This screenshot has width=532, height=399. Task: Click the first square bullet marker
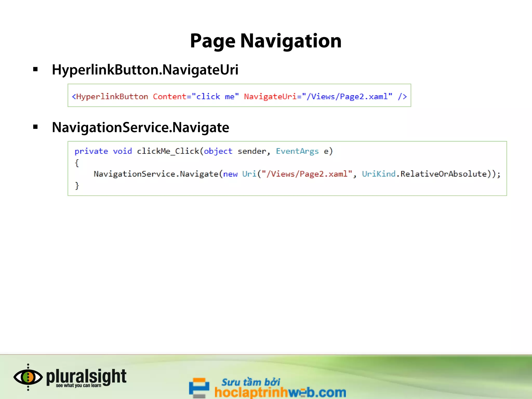click(x=36, y=69)
